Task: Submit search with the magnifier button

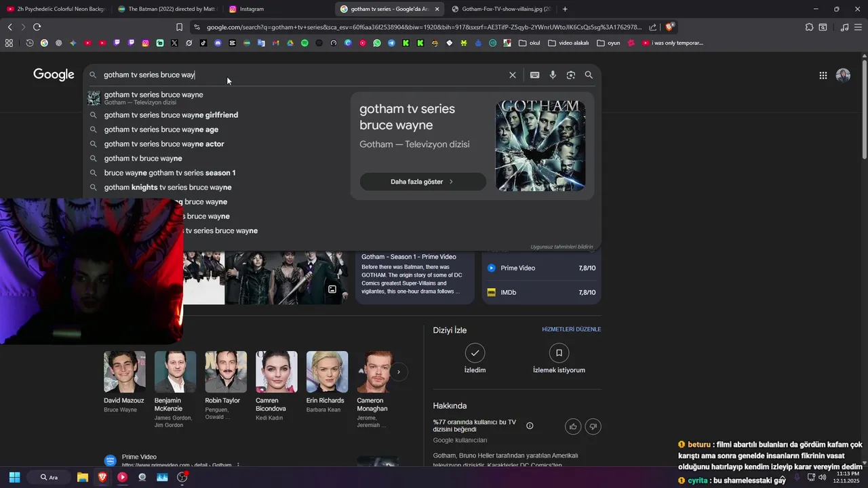Action: tap(589, 75)
